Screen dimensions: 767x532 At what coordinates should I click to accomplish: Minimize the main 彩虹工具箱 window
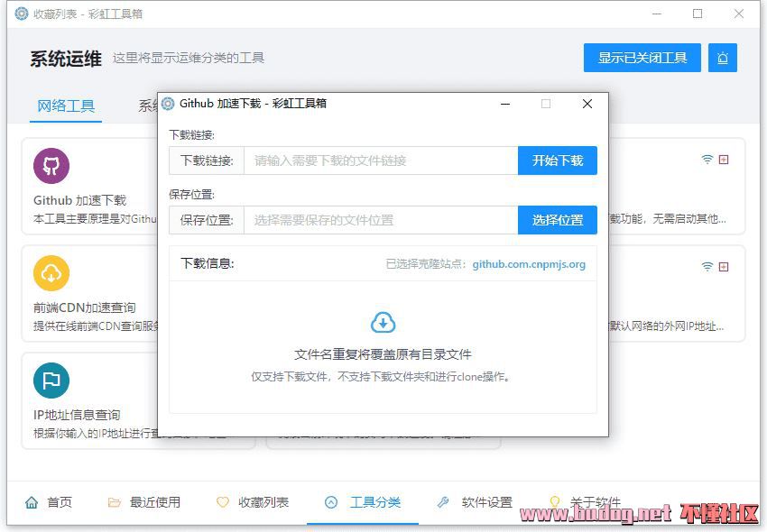coord(657,14)
